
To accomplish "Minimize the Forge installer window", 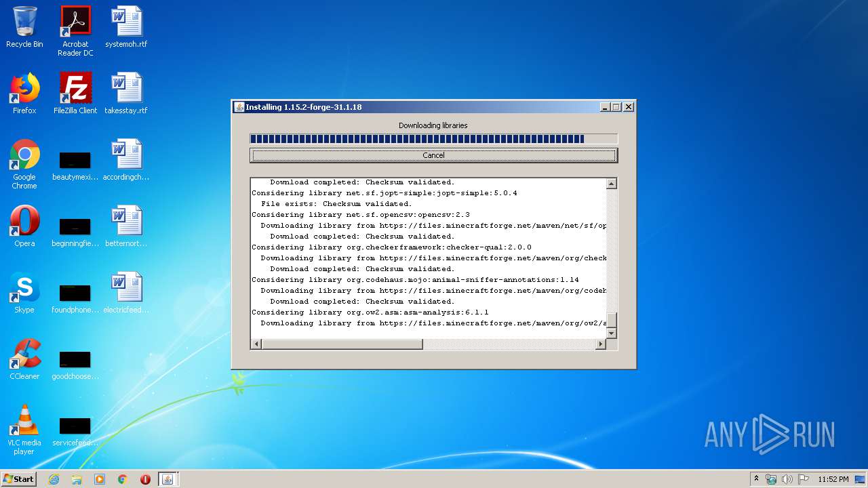I will pos(605,107).
